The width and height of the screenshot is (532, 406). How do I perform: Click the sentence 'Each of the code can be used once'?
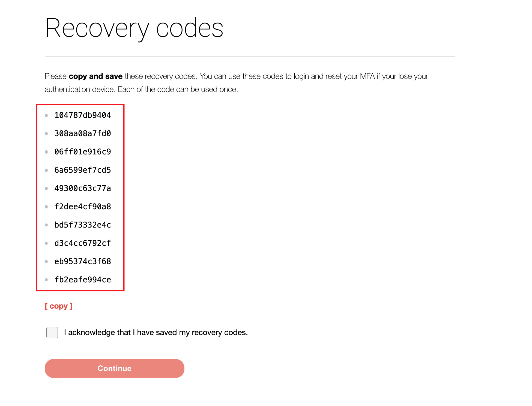(x=178, y=89)
